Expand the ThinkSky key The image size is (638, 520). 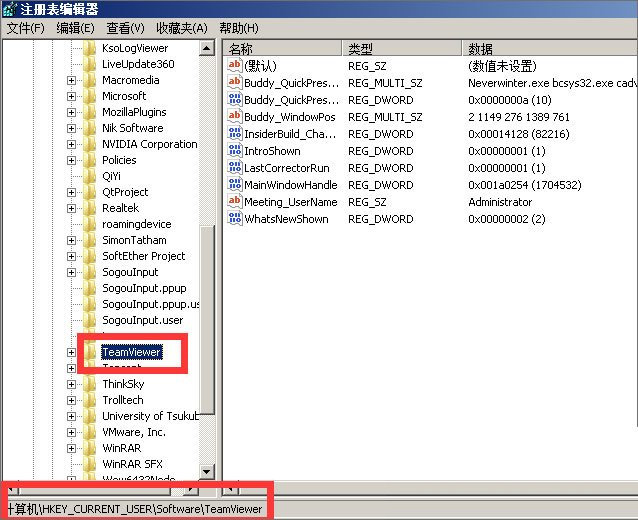(71, 385)
